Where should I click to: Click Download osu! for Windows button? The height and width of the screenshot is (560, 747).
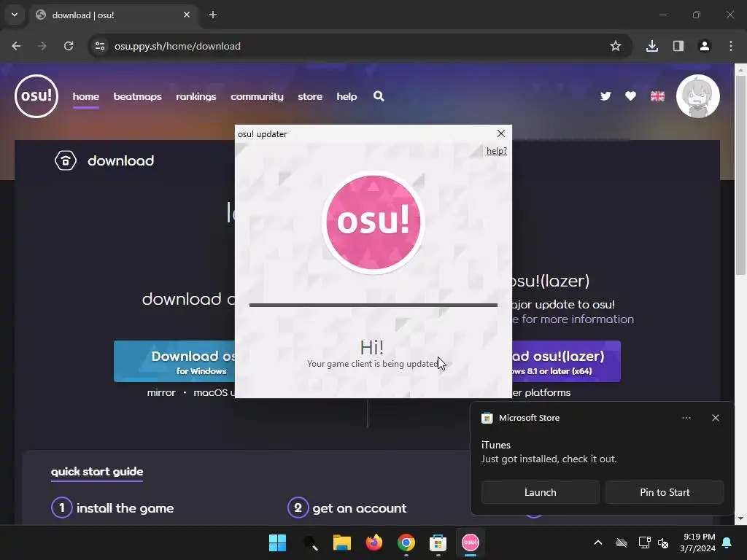click(x=174, y=362)
